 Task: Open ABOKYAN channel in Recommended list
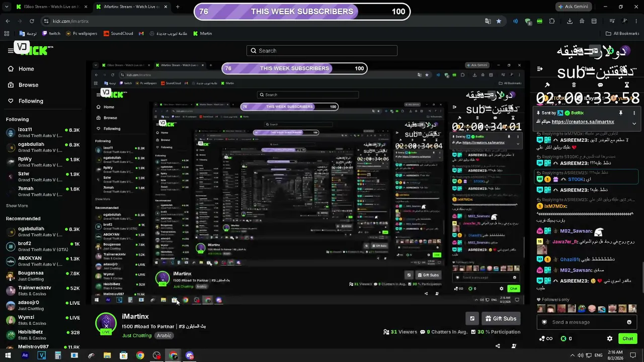(x=43, y=261)
